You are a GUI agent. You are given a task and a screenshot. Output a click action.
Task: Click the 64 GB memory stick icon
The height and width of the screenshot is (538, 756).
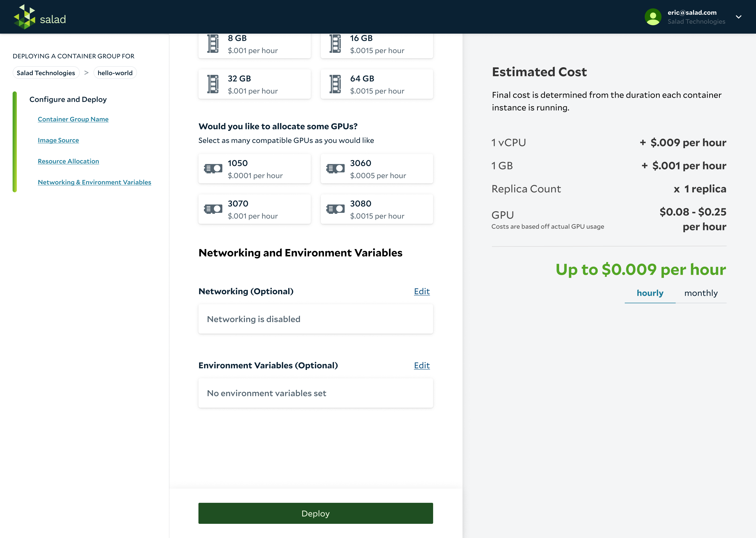point(335,84)
